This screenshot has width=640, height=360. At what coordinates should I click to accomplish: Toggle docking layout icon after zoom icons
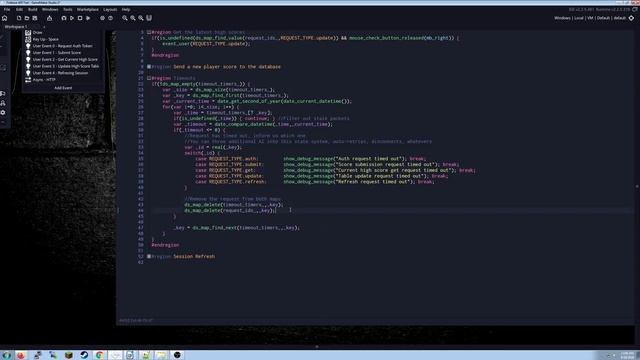(x=149, y=18)
